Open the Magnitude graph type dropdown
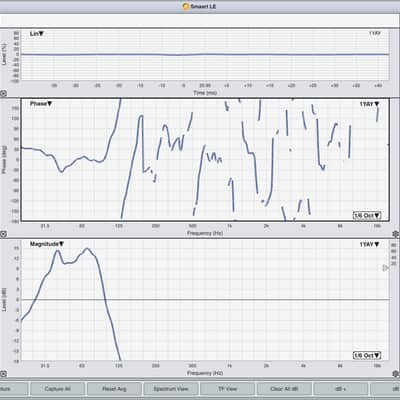 (47, 244)
